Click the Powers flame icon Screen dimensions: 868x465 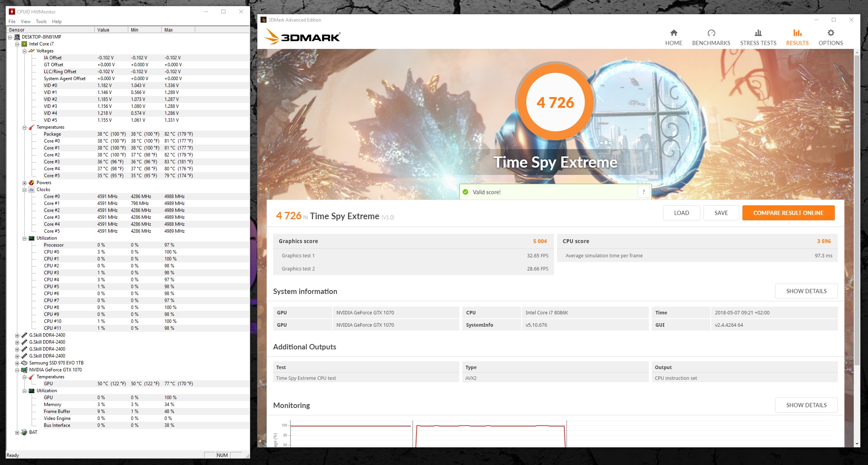coord(32,183)
